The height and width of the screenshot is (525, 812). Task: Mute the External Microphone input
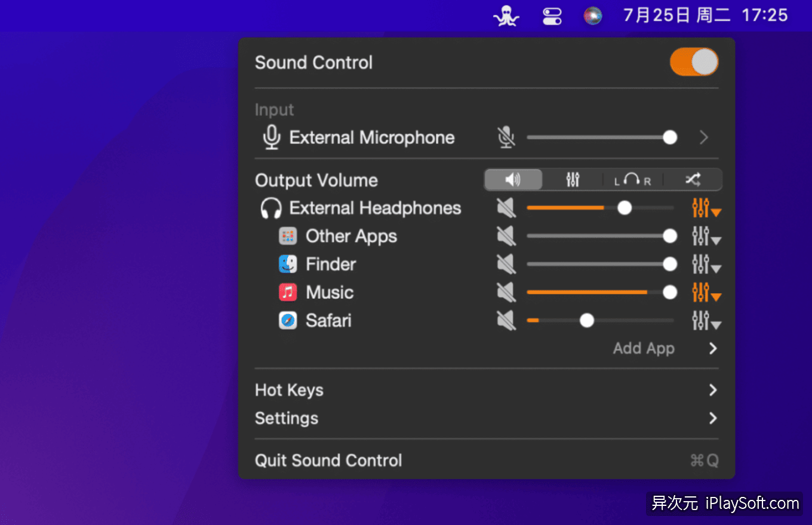pos(506,137)
